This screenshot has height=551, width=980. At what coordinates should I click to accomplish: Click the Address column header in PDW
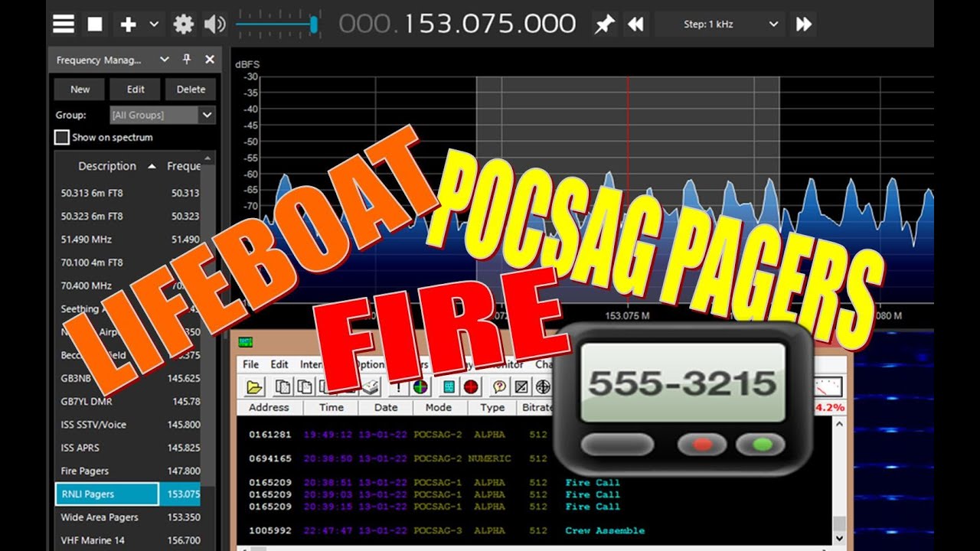click(x=269, y=408)
